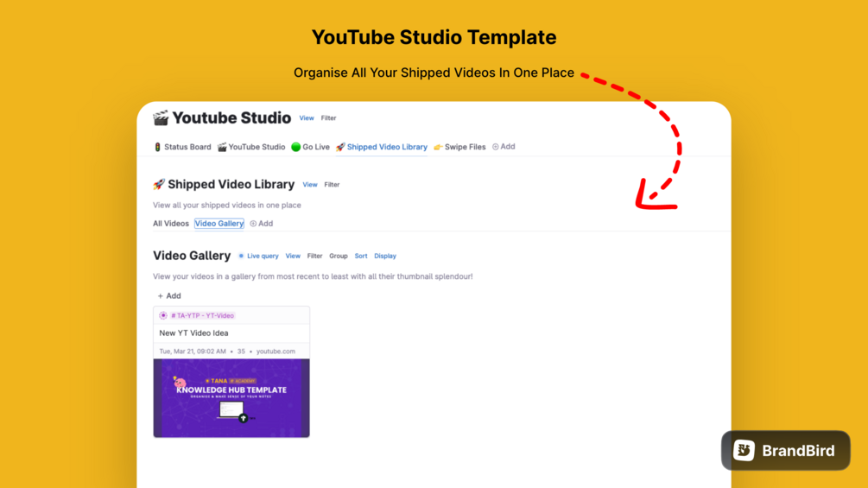868x488 pixels.
Task: Open the Group option of Video Gallery
Action: coord(339,257)
